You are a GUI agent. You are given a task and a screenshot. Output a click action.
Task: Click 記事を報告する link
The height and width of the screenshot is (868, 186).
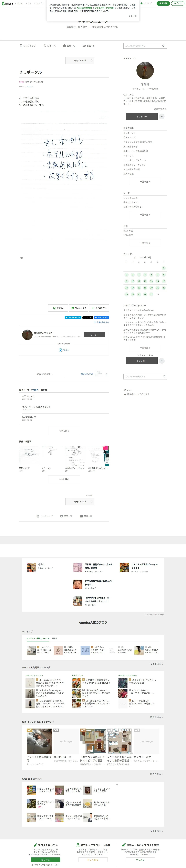click(101, 322)
